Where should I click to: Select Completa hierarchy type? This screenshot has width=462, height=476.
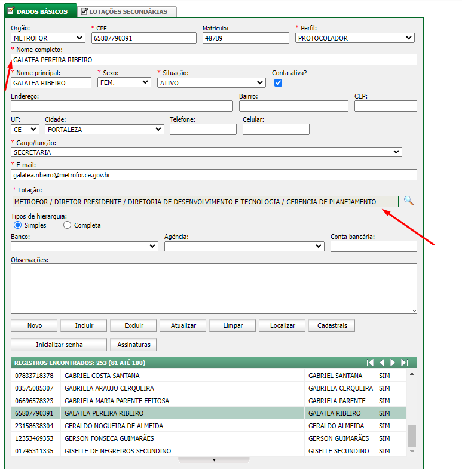67,225
